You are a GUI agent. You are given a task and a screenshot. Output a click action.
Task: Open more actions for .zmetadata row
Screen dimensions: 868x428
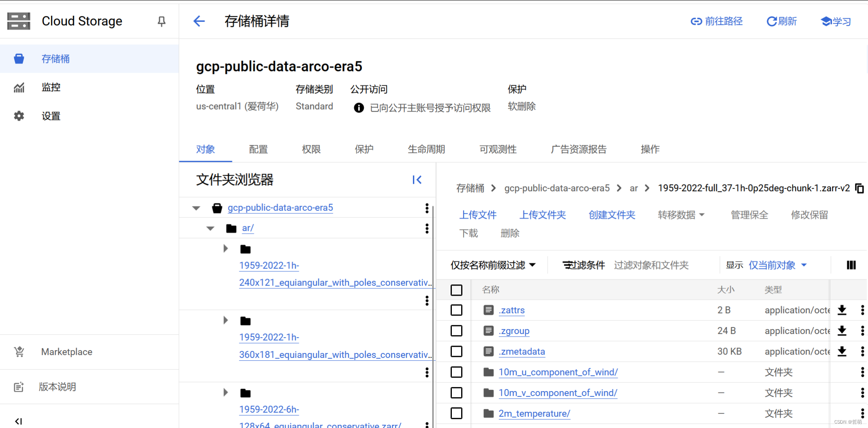click(862, 352)
